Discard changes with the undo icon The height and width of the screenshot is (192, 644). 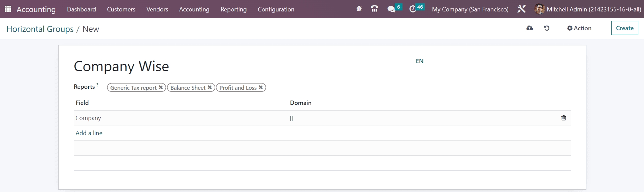(547, 28)
